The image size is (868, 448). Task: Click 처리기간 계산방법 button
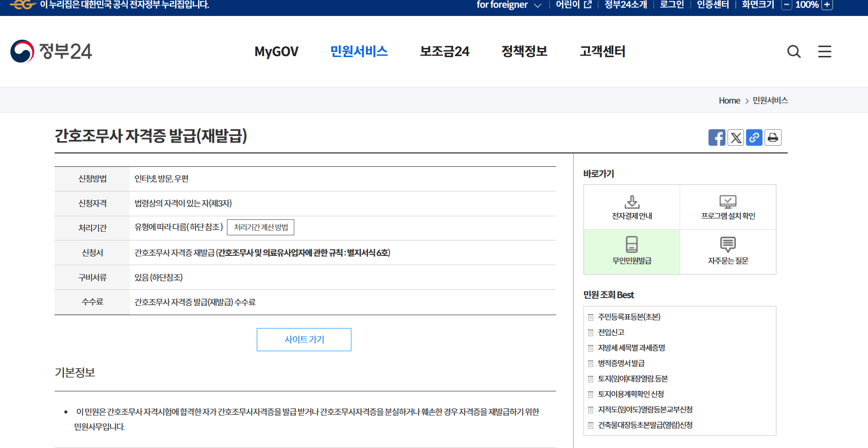click(x=261, y=227)
